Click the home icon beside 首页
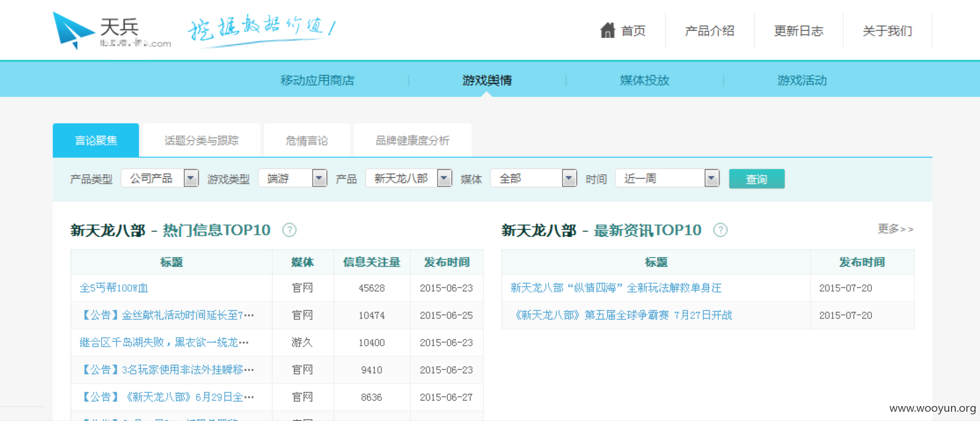Viewport: 980px width, 421px height. tap(607, 30)
